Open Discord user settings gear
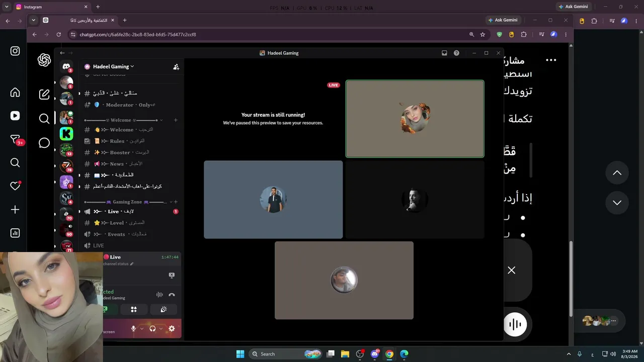Image resolution: width=644 pixels, height=362 pixels. pyautogui.click(x=172, y=328)
